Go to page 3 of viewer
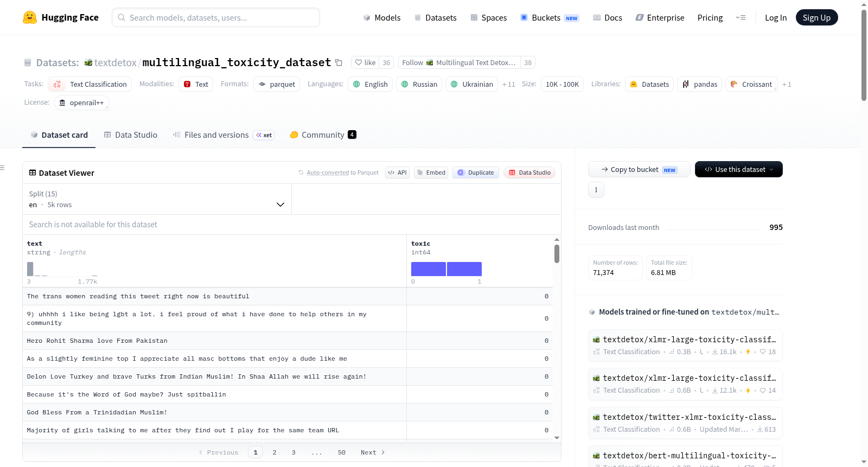The height and width of the screenshot is (467, 868). (293, 452)
